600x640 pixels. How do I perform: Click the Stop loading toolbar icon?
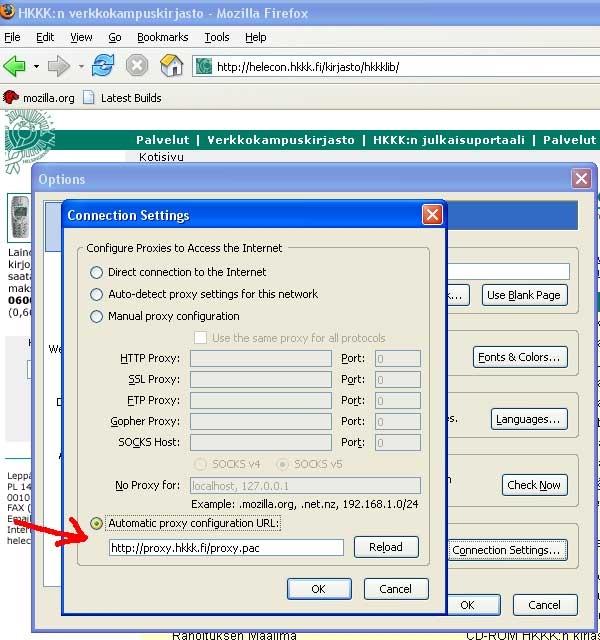click(137, 67)
